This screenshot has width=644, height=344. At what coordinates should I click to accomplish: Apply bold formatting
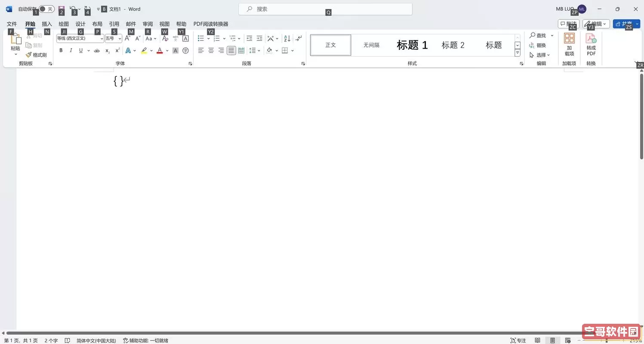point(61,51)
